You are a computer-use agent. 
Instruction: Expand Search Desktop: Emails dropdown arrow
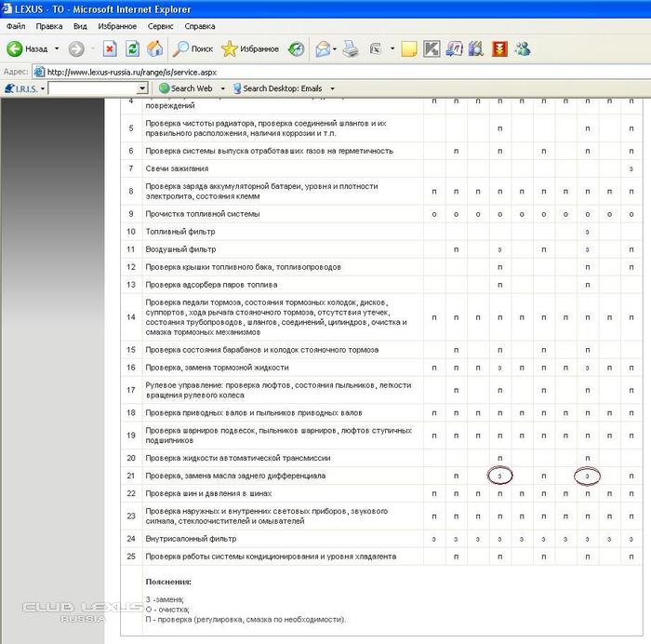coord(332,88)
